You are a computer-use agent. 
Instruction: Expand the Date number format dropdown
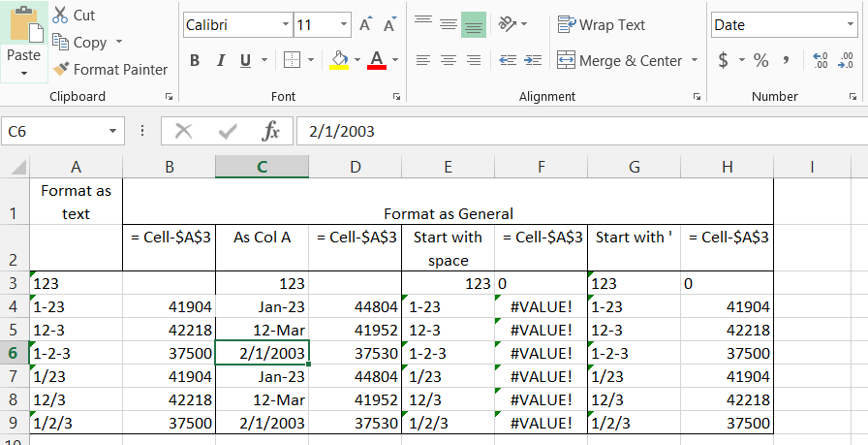[x=850, y=24]
